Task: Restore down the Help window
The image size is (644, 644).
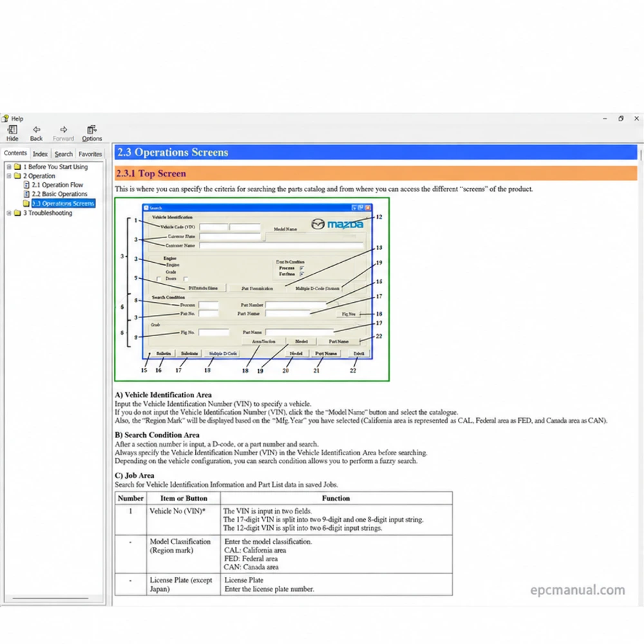Action: (621, 118)
